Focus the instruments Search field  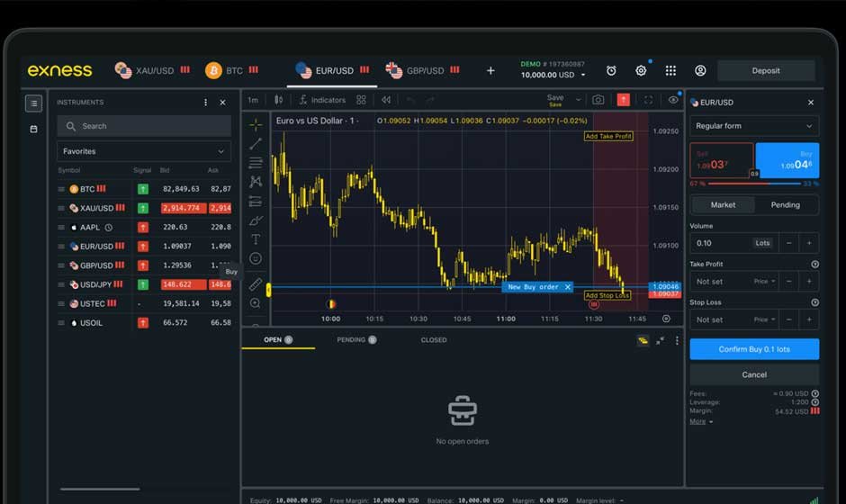(x=143, y=126)
